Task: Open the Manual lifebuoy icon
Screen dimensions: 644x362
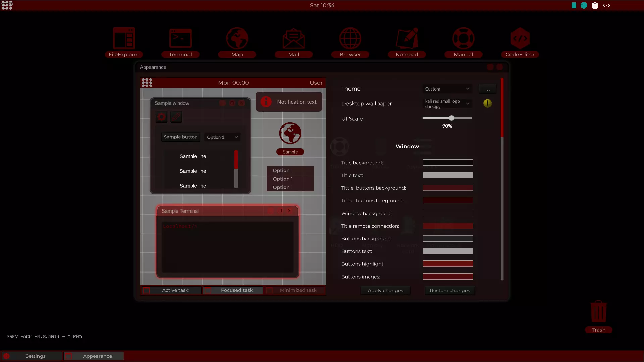Action: [463, 39]
